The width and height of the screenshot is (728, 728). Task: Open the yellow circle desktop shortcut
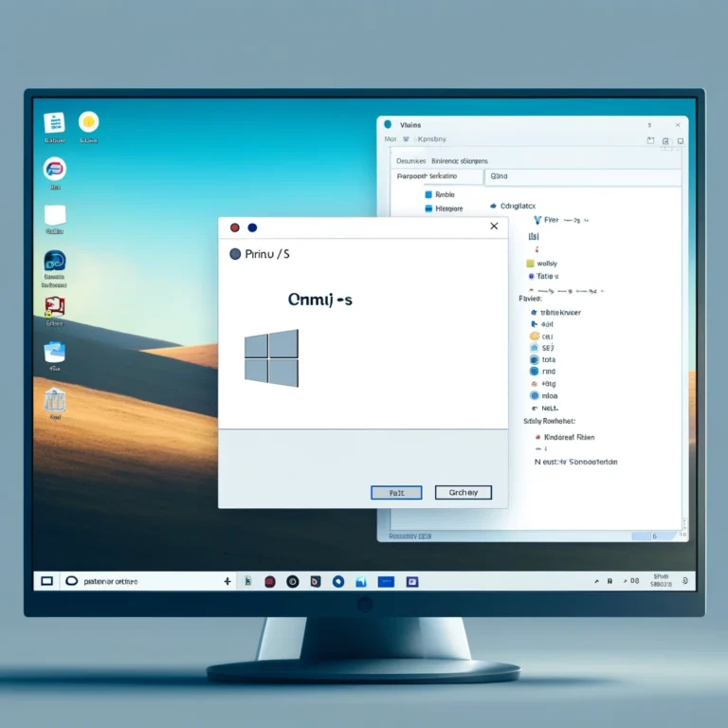[88, 121]
